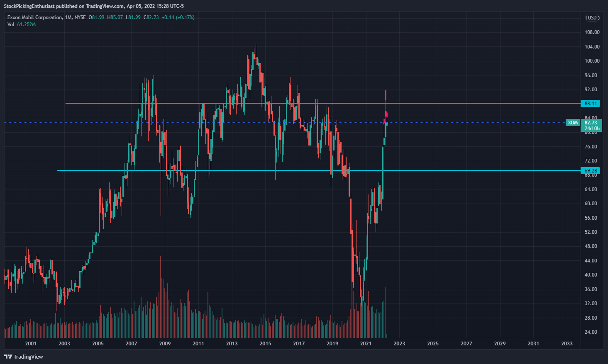
Task: Click the 108.00 price axis label
Action: pos(592,32)
